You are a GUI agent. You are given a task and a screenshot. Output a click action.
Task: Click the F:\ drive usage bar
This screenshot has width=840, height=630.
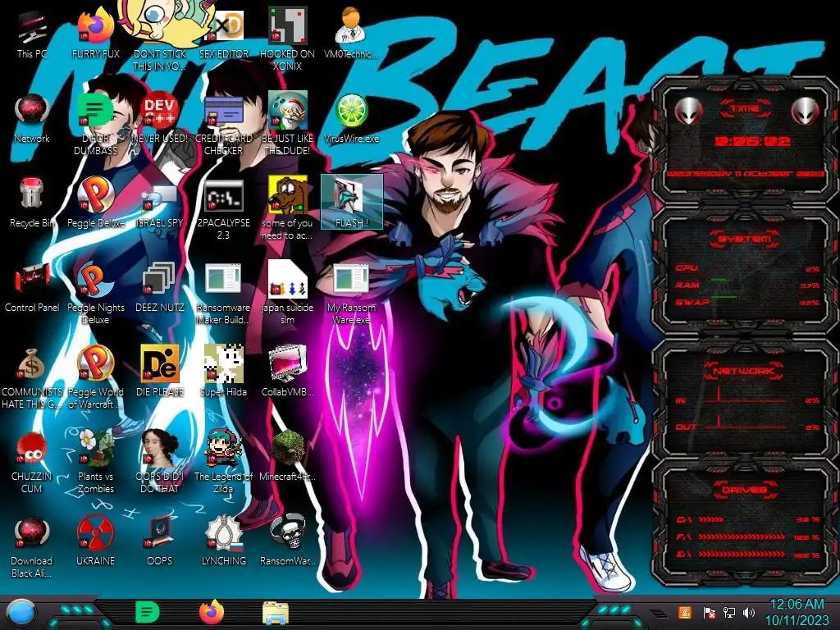pyautogui.click(x=748, y=536)
